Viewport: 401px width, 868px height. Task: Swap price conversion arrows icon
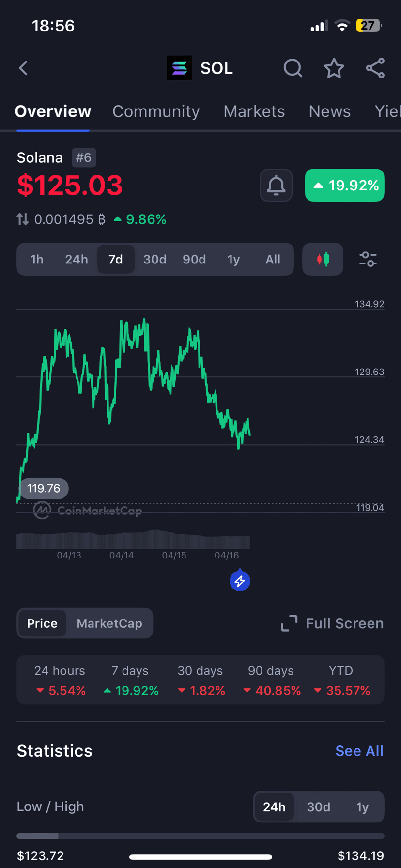23,219
